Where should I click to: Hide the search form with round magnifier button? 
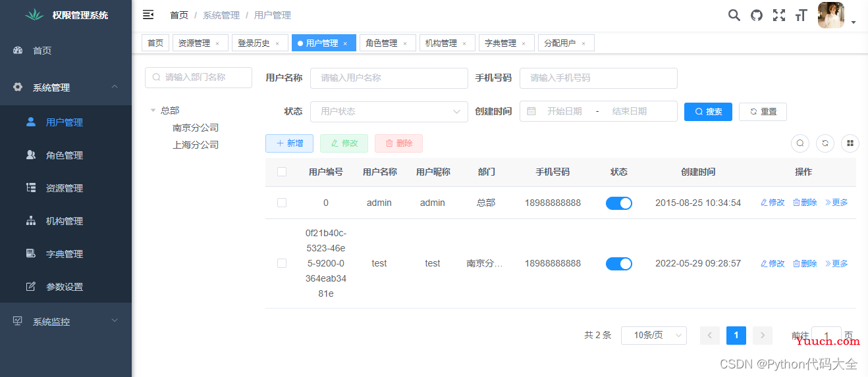click(800, 143)
